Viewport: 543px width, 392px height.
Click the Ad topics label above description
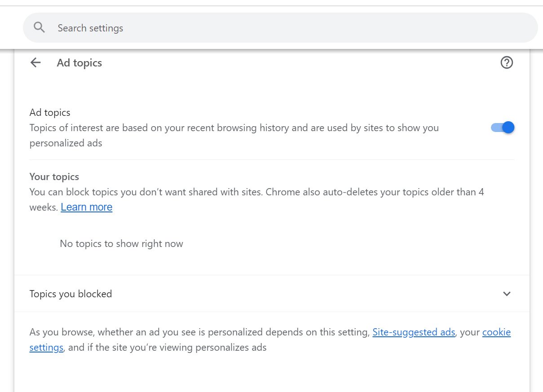50,112
